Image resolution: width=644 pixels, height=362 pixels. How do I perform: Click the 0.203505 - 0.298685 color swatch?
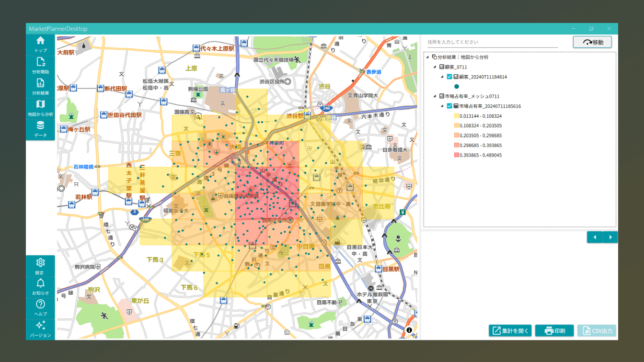click(x=456, y=136)
